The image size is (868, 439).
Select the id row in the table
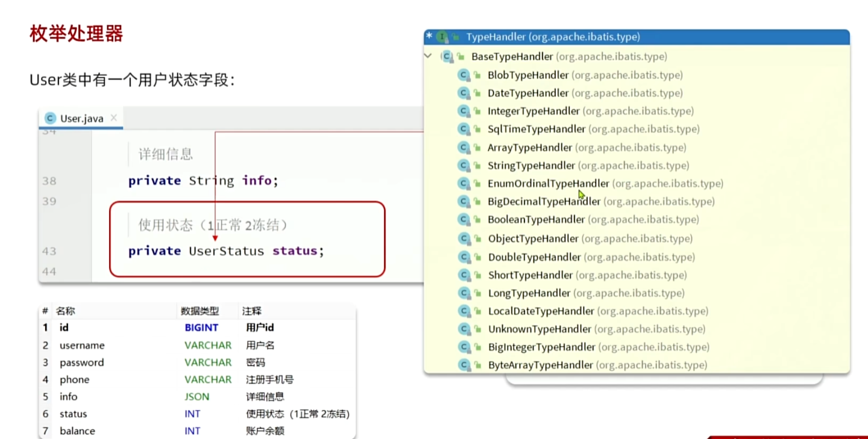197,328
